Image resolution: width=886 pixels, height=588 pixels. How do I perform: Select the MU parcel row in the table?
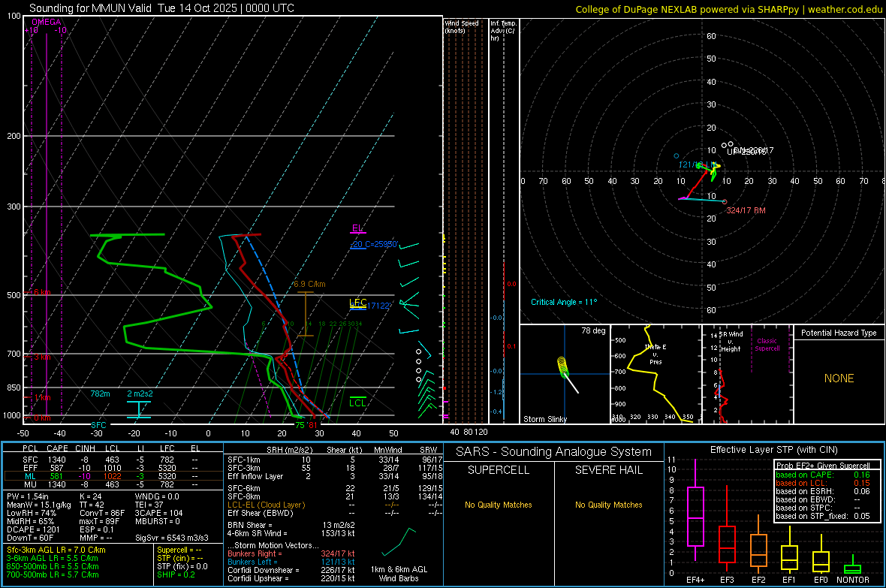pyautogui.click(x=112, y=484)
